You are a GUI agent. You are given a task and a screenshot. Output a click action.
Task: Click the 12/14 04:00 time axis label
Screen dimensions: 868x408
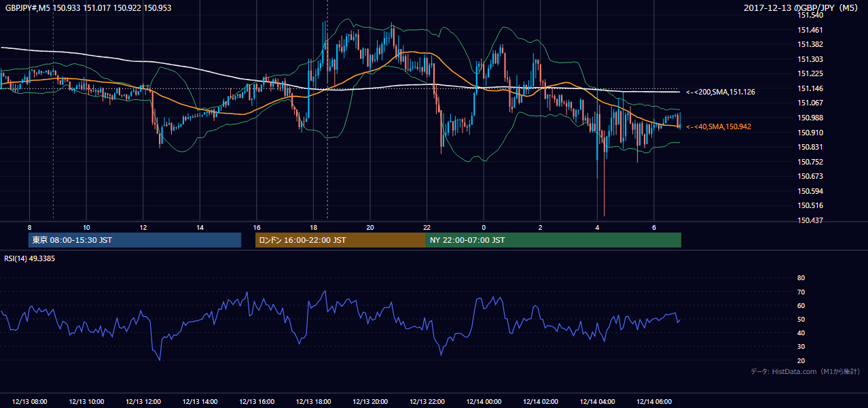(597, 402)
